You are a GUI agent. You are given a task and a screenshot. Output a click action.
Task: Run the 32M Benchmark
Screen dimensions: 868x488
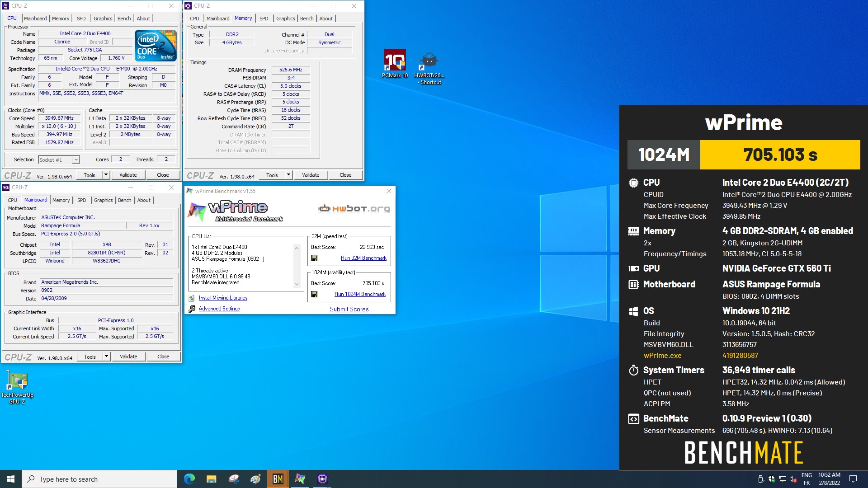(363, 258)
